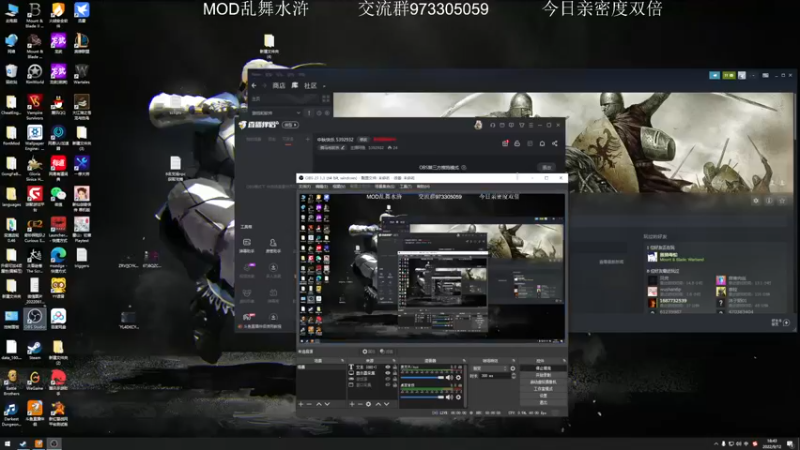
Task: Pop out the Sources dock panel
Action: point(394,361)
